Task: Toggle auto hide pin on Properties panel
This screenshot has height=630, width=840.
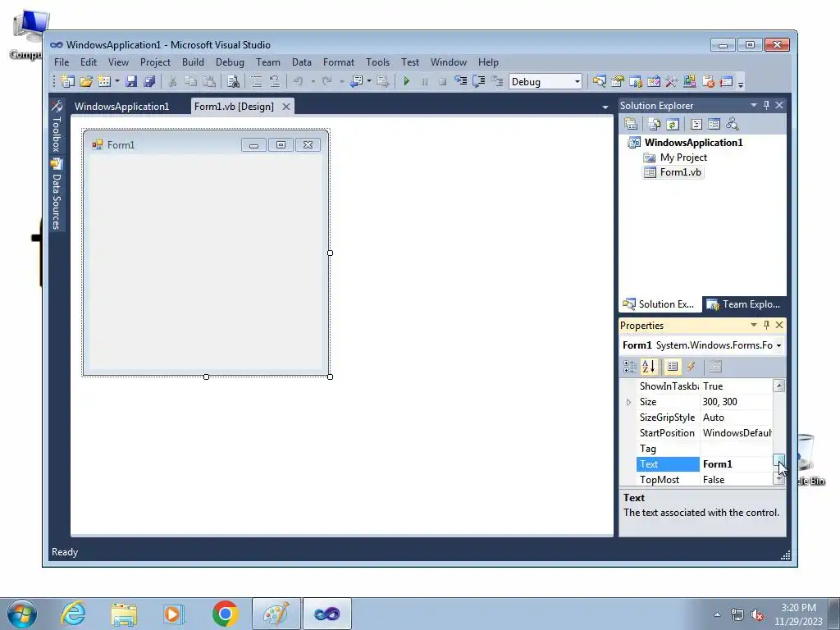Action: tap(766, 325)
